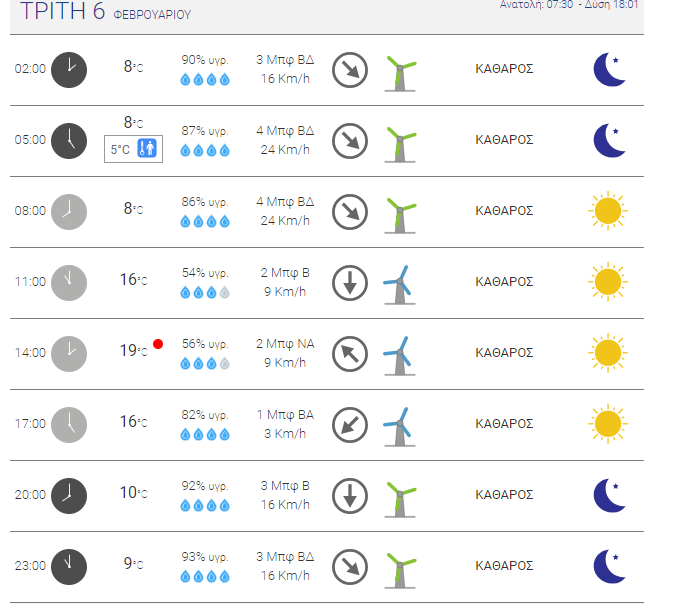Click the sun icon in the 17:00 row
The image size is (692, 604).
click(x=608, y=424)
